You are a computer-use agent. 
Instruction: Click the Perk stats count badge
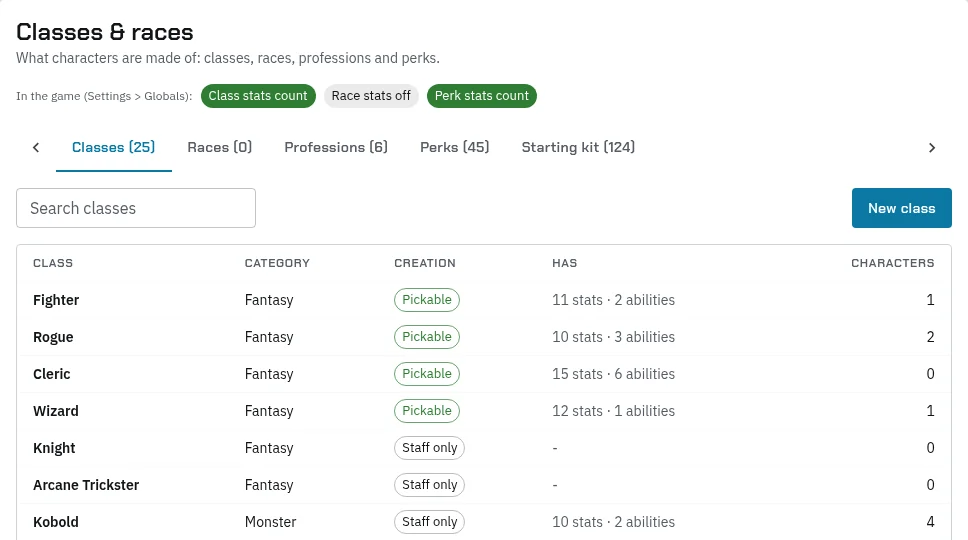[x=482, y=96]
